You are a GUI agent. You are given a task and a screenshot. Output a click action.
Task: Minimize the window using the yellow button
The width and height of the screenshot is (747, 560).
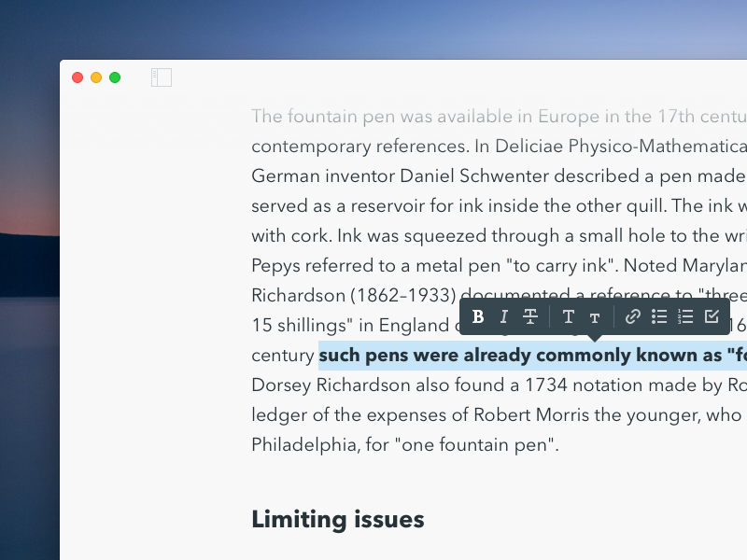(x=96, y=77)
